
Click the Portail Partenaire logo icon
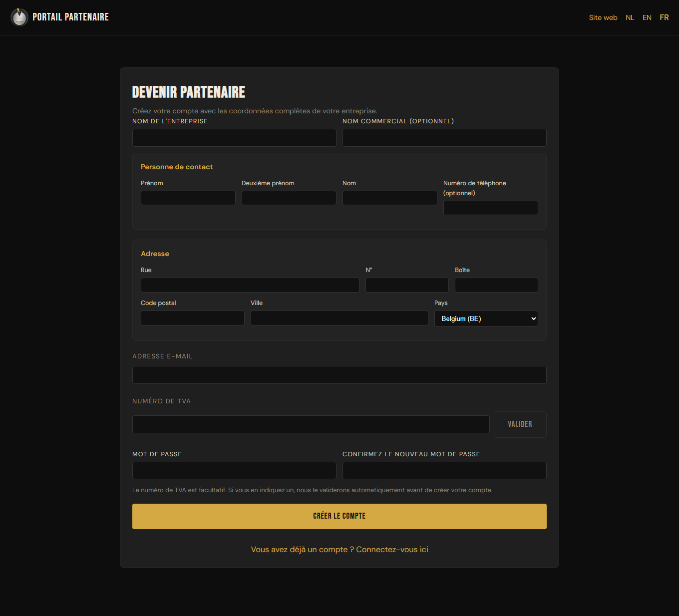point(19,17)
